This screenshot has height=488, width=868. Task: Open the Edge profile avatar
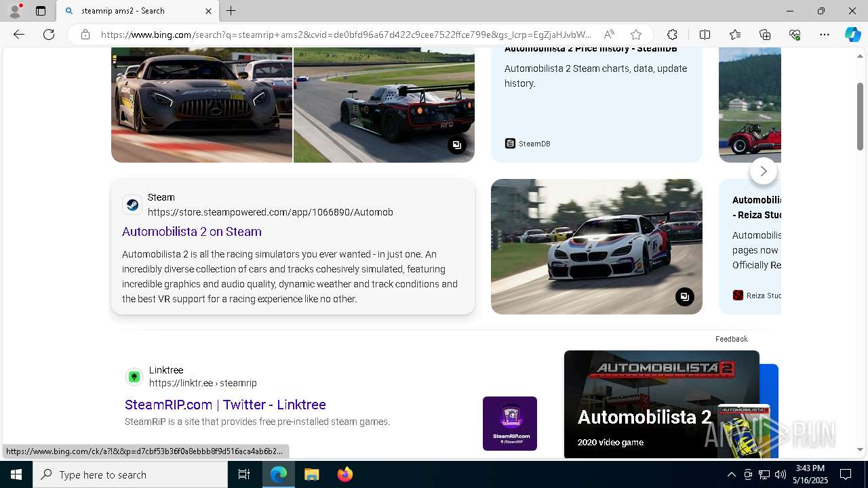tap(15, 11)
